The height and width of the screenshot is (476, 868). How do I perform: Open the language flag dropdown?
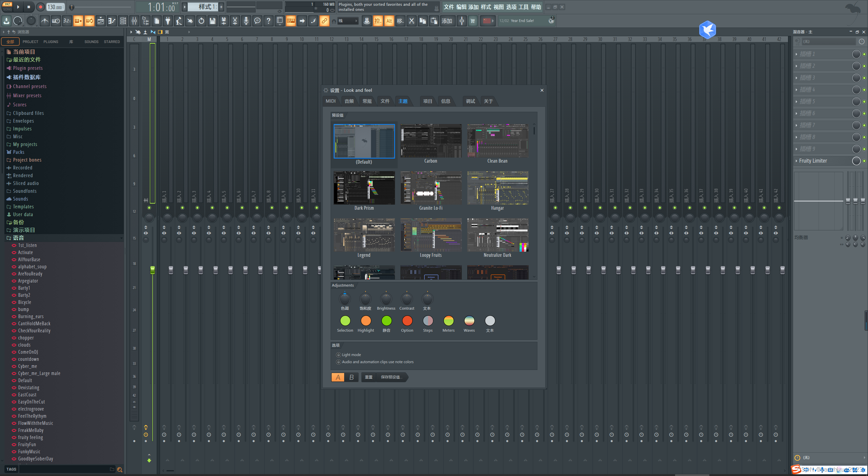coord(489,21)
